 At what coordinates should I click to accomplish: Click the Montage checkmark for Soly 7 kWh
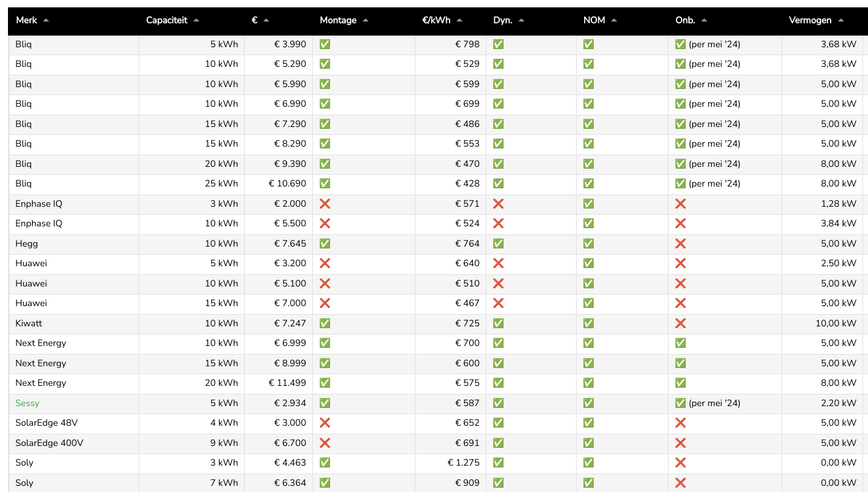click(325, 483)
